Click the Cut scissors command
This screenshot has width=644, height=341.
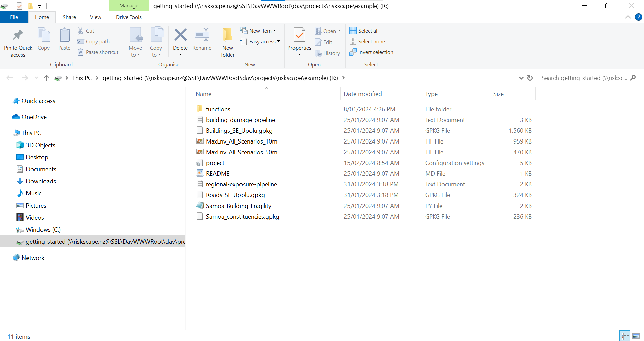[x=86, y=31]
